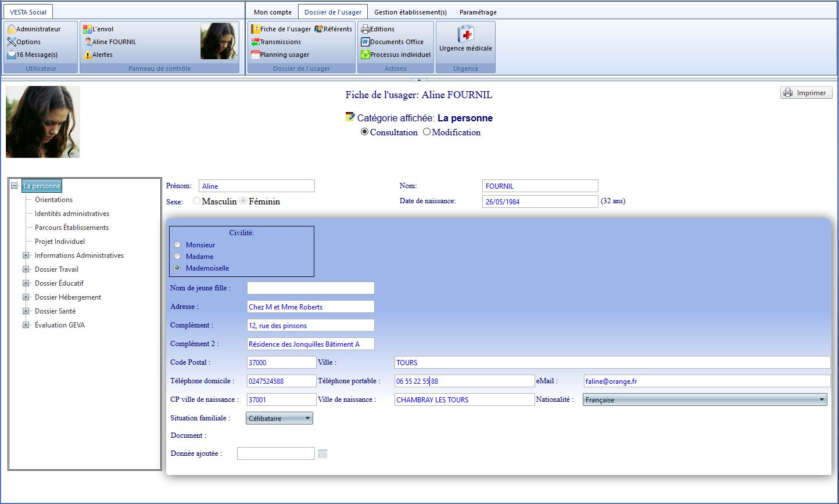The height and width of the screenshot is (504, 839).
Task: Open the Urgence médicale icon
Action: [x=465, y=35]
